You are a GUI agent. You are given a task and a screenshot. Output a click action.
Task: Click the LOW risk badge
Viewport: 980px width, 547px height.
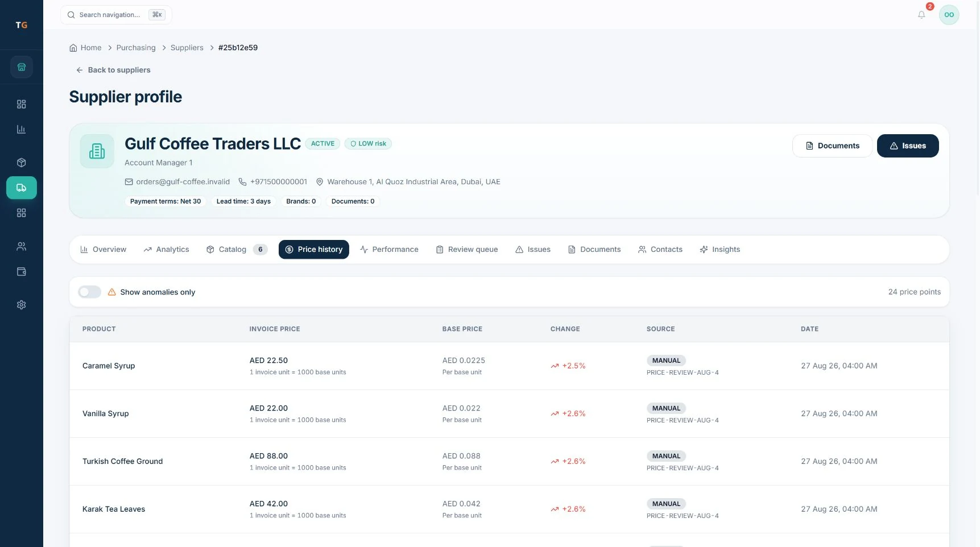(x=368, y=144)
